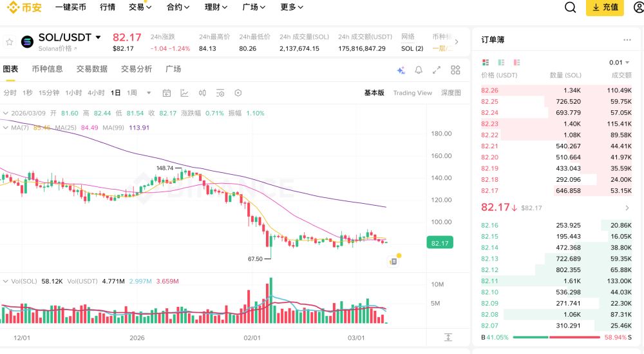Viewport: 644px width, 354px height.
Task: Open the chart display settings icon
Action: point(220,93)
